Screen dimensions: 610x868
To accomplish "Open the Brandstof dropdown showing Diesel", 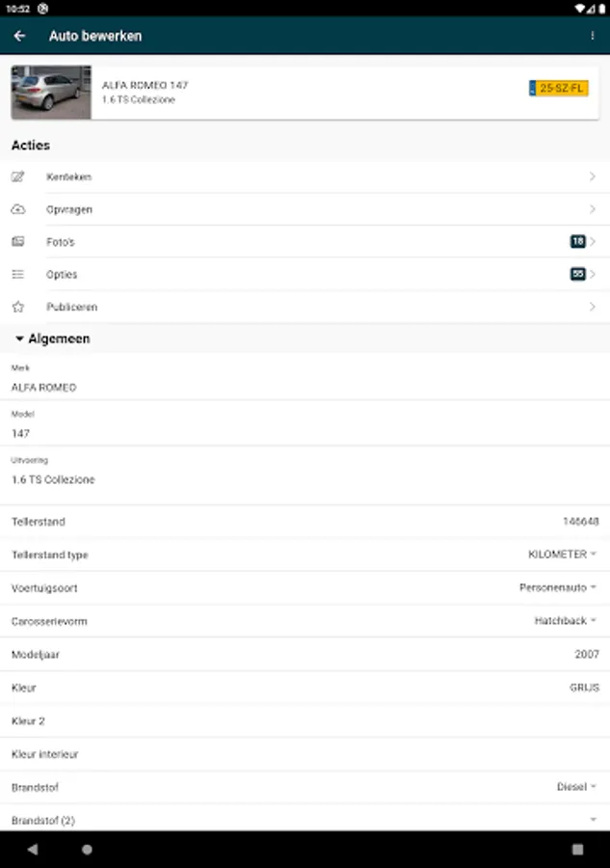I will coord(576,787).
